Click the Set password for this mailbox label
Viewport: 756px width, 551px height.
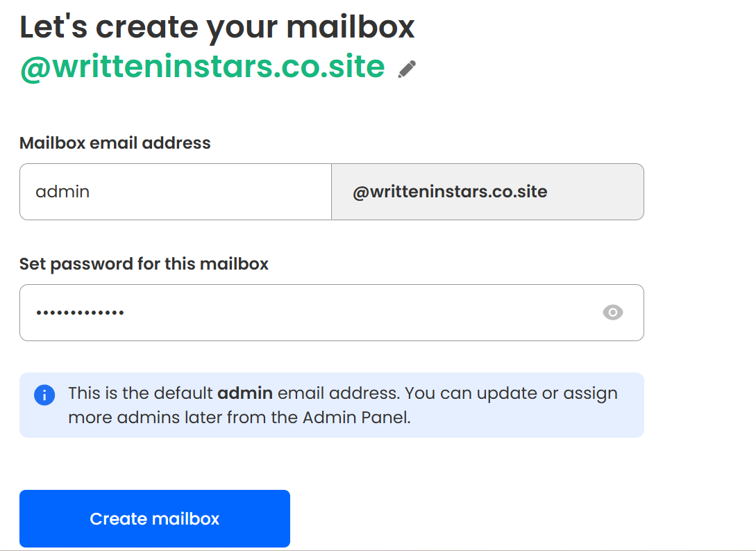144,264
